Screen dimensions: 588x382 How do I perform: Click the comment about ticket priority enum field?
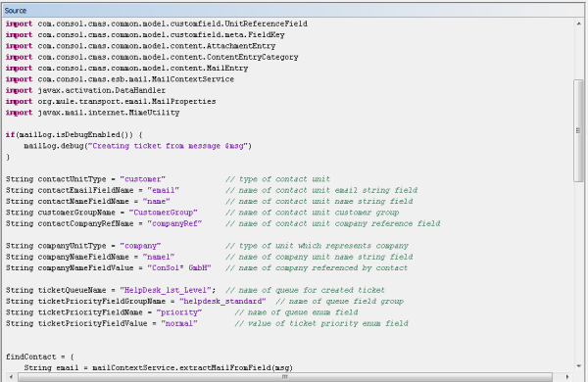click(321, 323)
